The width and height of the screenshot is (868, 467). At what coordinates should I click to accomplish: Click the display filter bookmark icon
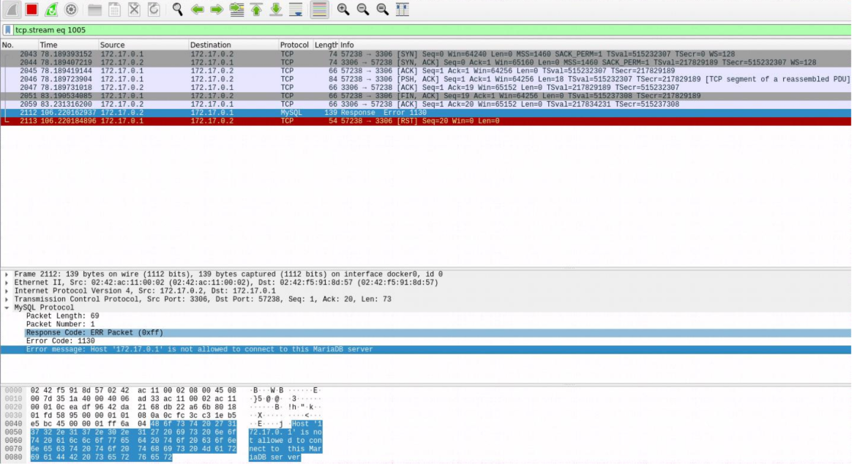8,30
